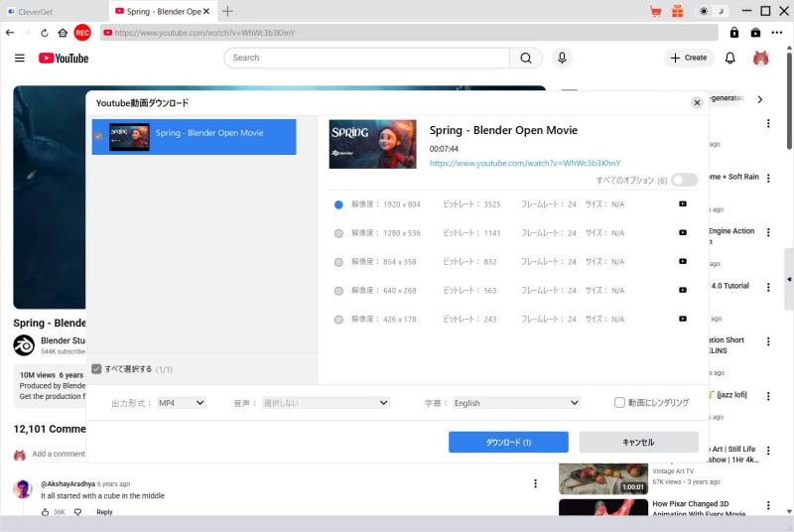
Task: Click the browser back arrow
Action: [x=10, y=33]
